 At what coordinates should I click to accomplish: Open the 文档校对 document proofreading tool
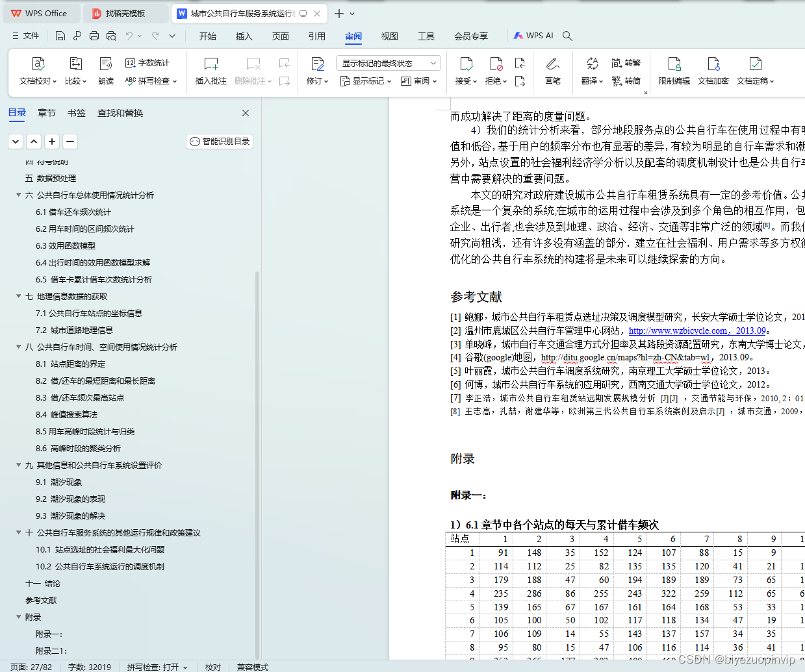38,71
